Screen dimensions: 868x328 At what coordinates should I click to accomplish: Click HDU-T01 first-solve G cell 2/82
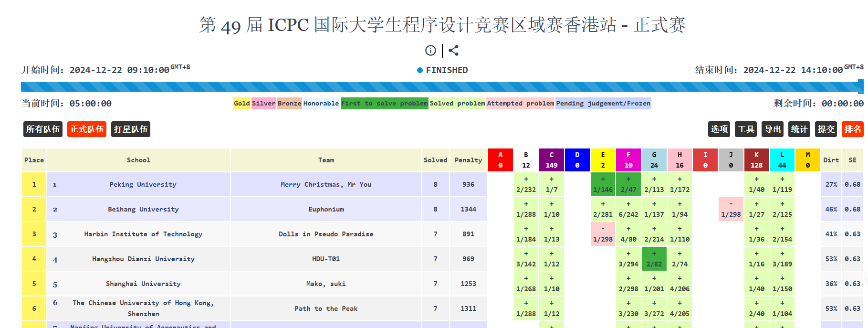654,259
